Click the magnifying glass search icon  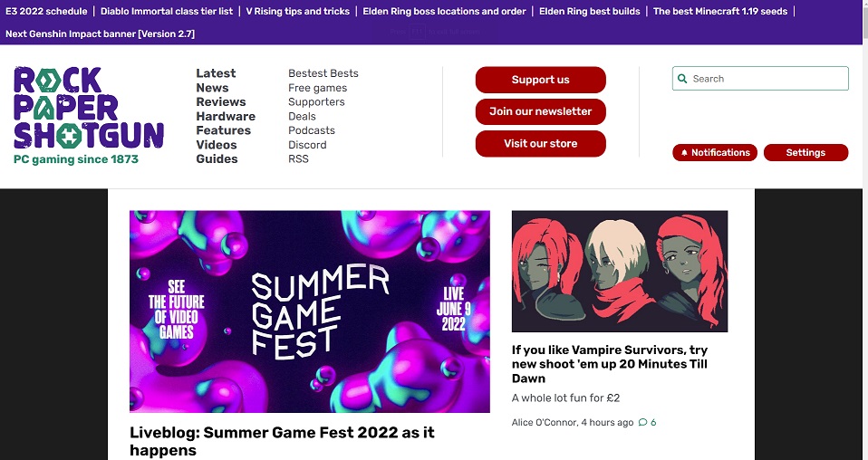(683, 79)
